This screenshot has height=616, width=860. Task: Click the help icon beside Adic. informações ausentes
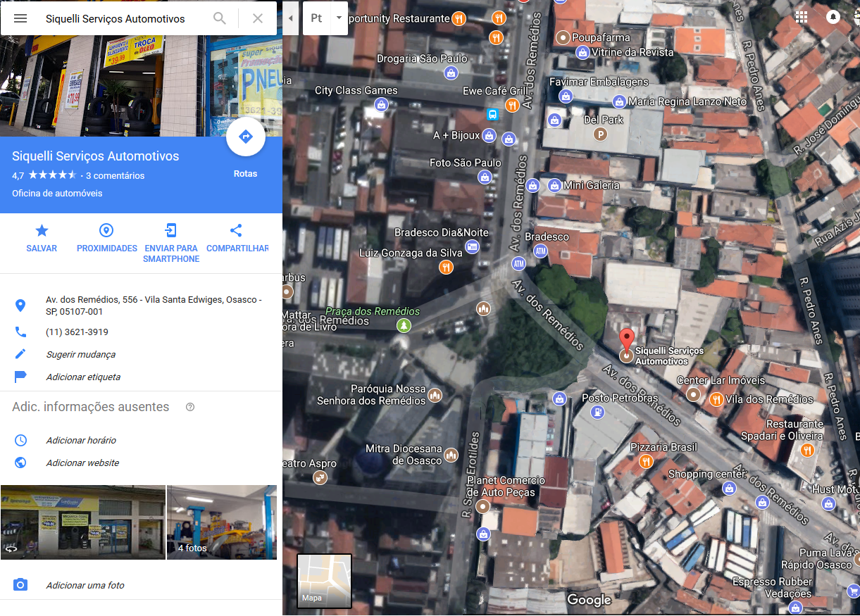click(x=190, y=407)
